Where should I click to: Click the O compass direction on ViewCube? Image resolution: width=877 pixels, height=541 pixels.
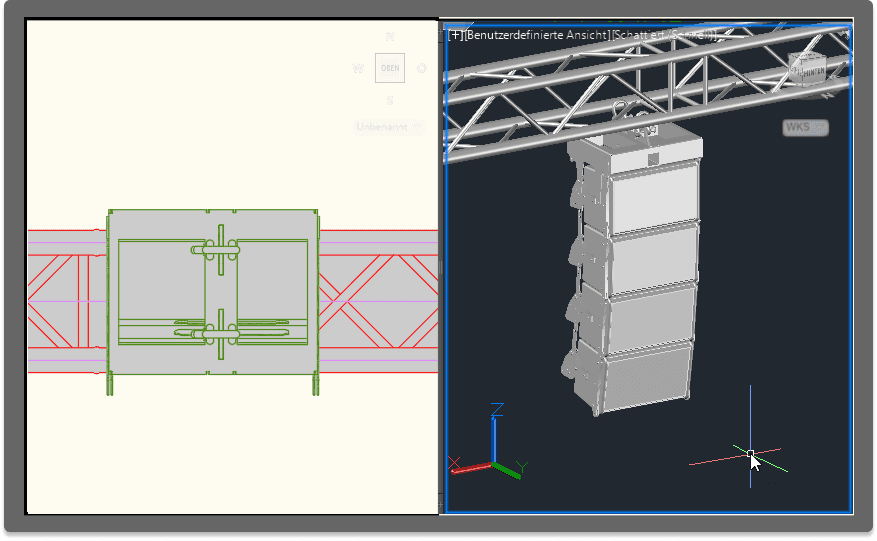tap(422, 69)
